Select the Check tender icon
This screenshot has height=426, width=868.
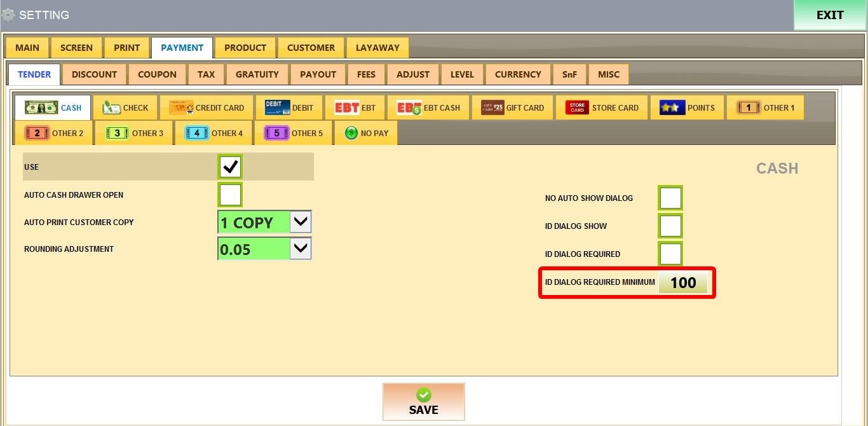point(112,107)
